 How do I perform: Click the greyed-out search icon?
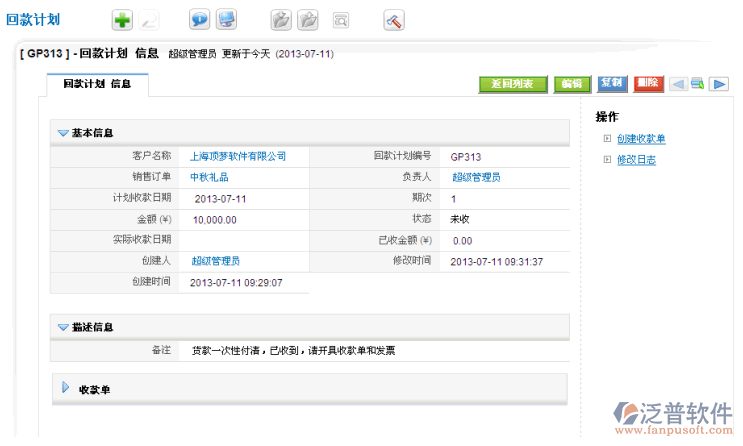coord(341,20)
